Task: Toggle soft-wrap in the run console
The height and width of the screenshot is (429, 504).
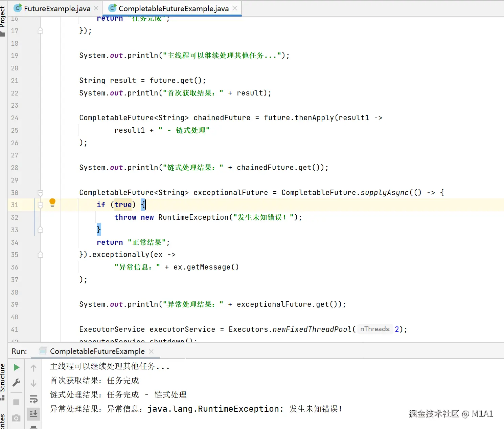Action: click(x=33, y=399)
